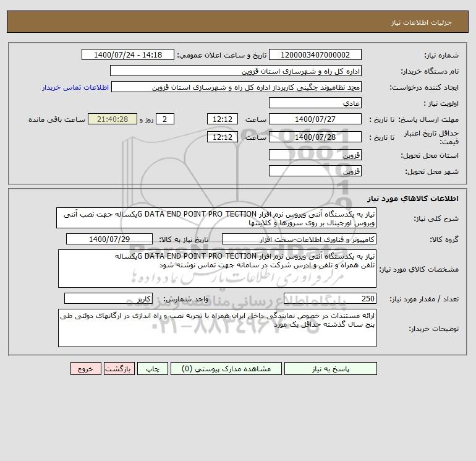Click the اولویت نیاز field showing عادی
Screen dimensions: 476x461
click(315, 103)
